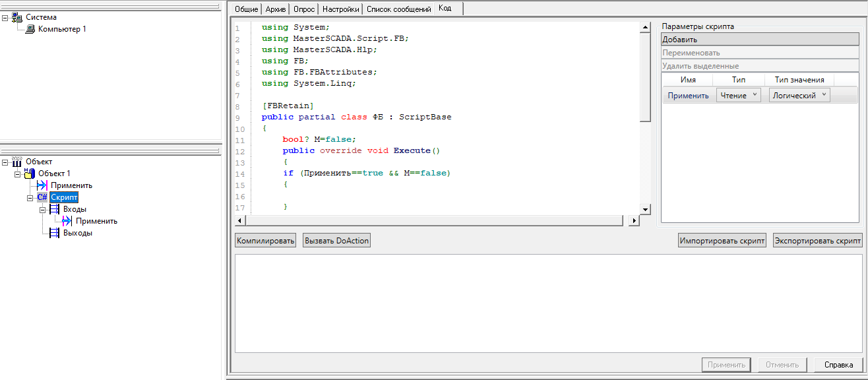
Task: Select Компьютер 1 tree item
Action: coord(62,29)
